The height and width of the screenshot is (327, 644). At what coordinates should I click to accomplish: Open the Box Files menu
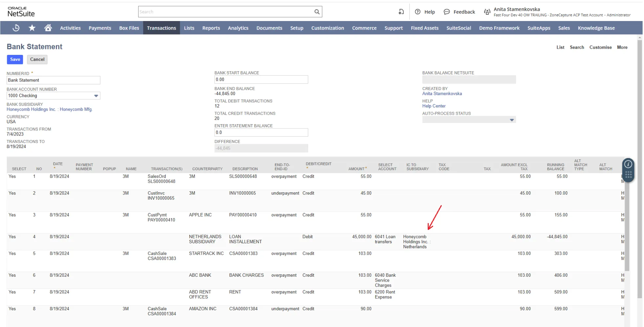click(x=129, y=28)
